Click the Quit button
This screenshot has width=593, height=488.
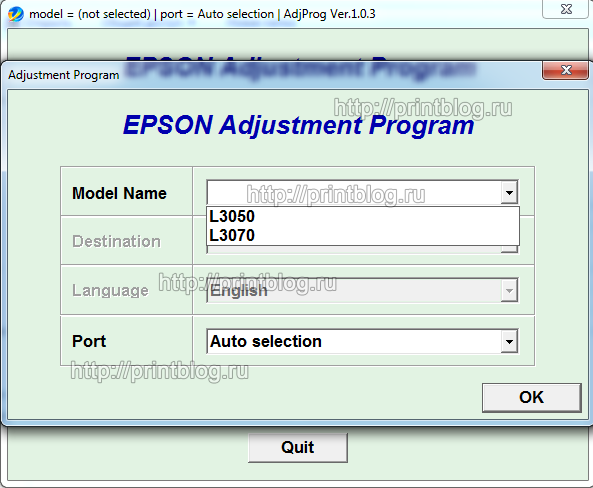pyautogui.click(x=298, y=448)
